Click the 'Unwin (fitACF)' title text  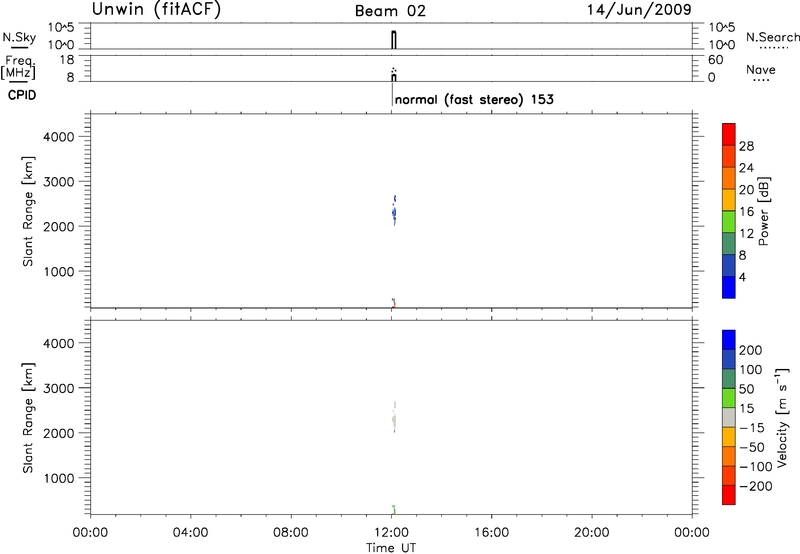156,9
